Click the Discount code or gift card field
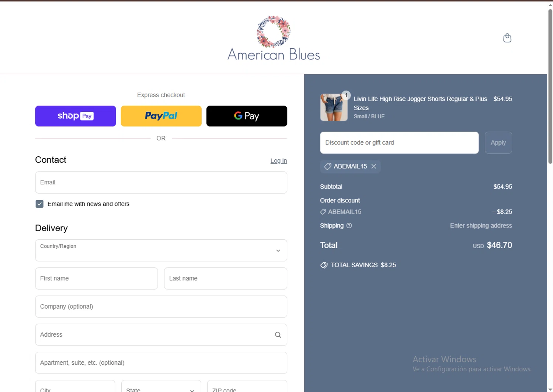 coord(399,143)
